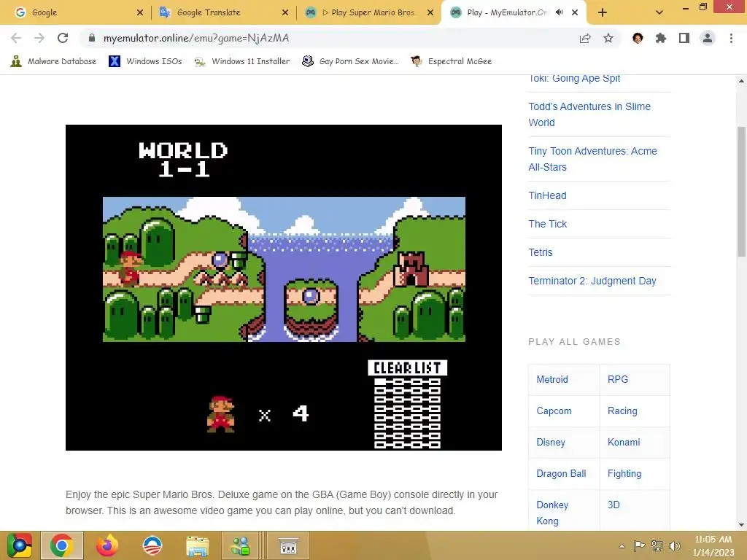The width and height of the screenshot is (747, 560).
Task: Open Chrome from the taskbar
Action: click(62, 545)
